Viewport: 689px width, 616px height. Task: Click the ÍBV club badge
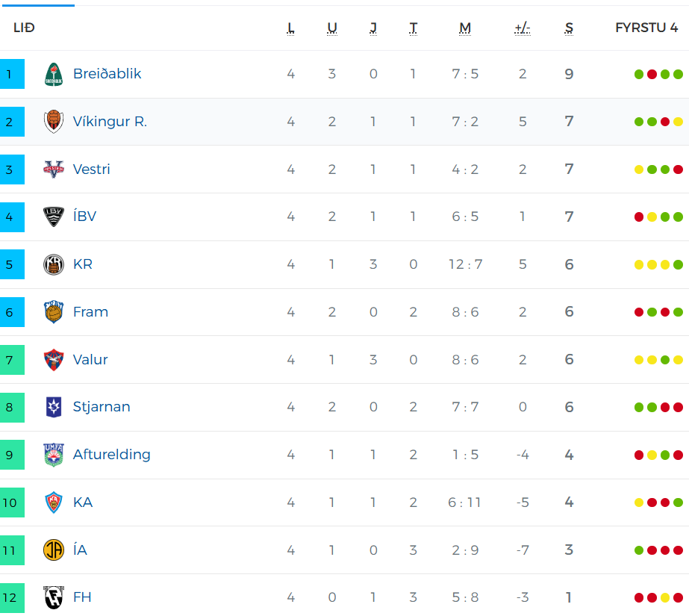[54, 217]
